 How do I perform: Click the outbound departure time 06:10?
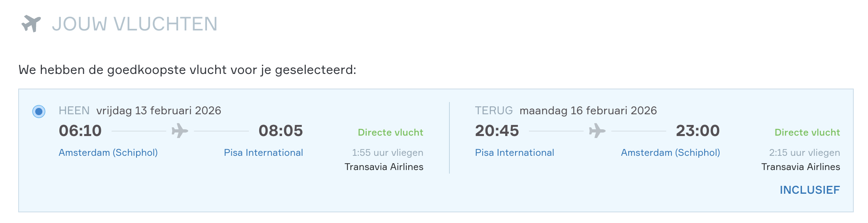(x=80, y=131)
